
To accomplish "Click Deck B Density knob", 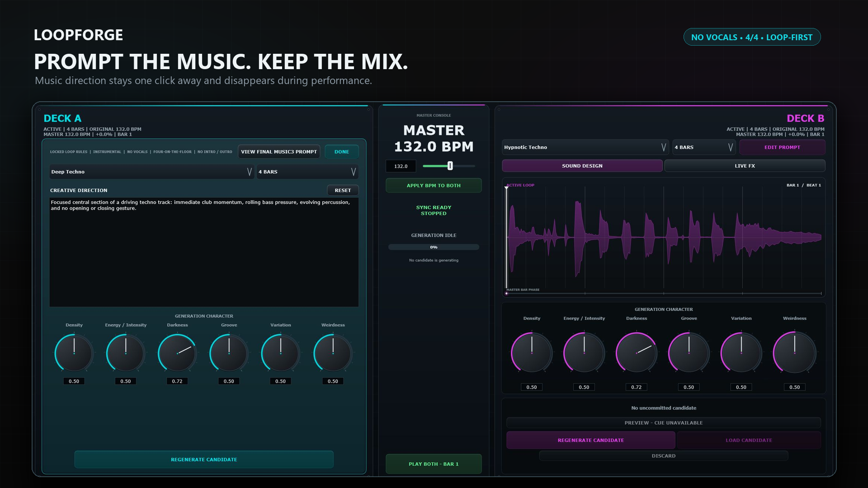I will point(532,352).
